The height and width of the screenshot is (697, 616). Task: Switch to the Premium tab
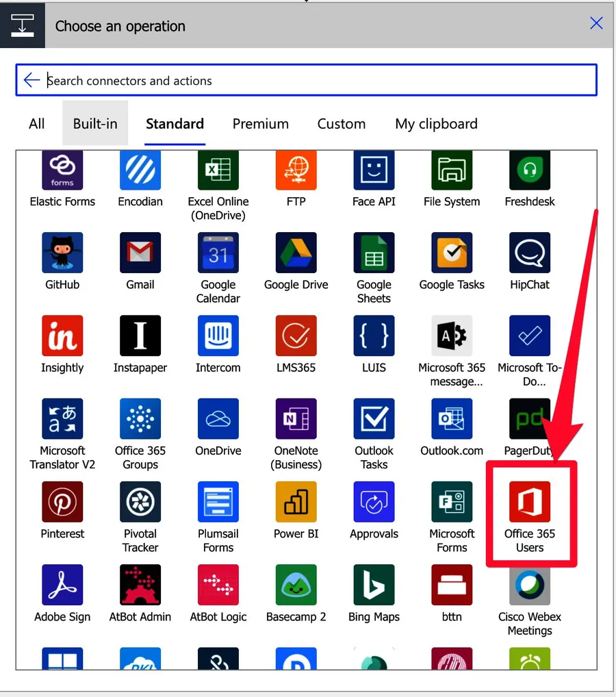(x=260, y=124)
